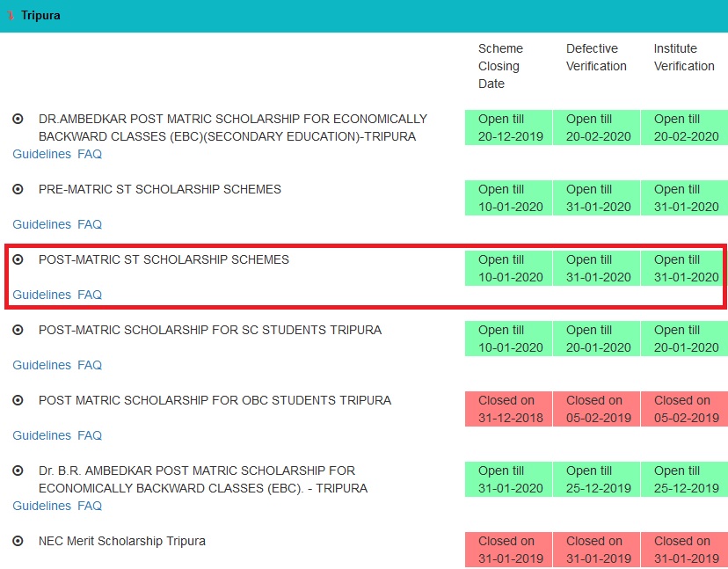
Task: Click defective verification 20-02-2020 for DR.AMBEDKAR scheme
Action: tap(596, 128)
